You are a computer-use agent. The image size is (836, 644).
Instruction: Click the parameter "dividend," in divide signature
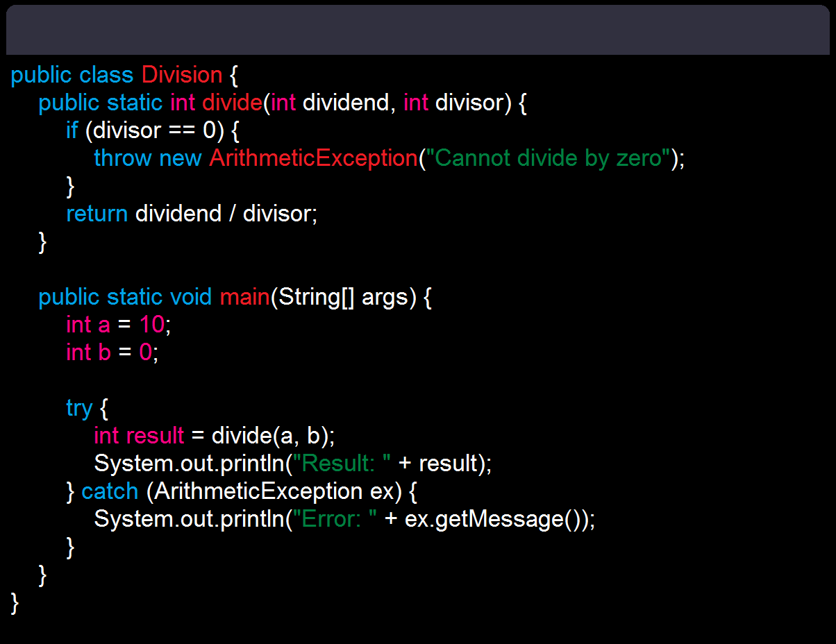(349, 103)
